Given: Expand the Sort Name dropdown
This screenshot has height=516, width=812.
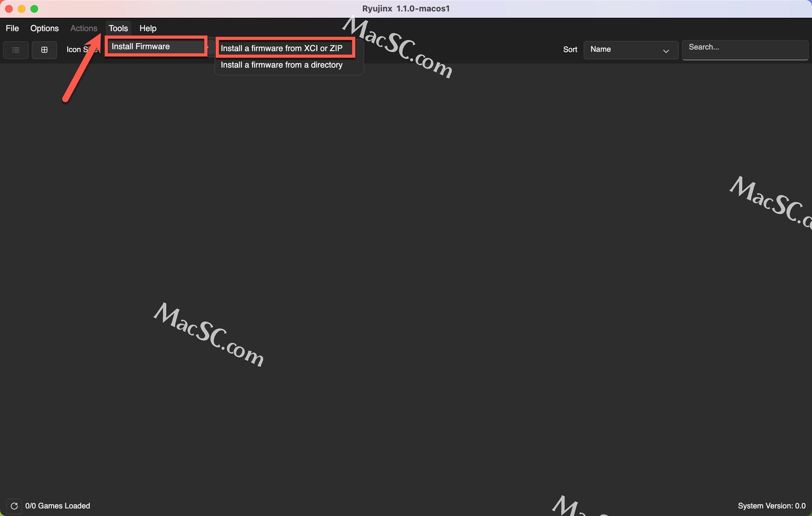Looking at the screenshot, I should click(x=631, y=50).
